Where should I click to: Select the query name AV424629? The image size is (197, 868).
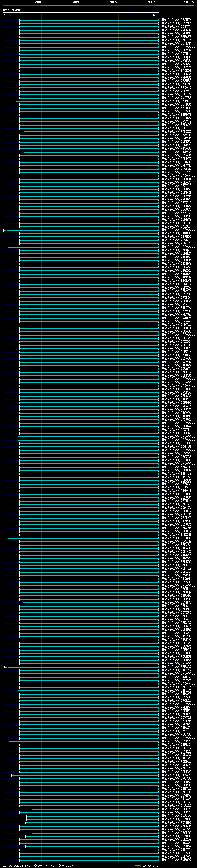11,10
